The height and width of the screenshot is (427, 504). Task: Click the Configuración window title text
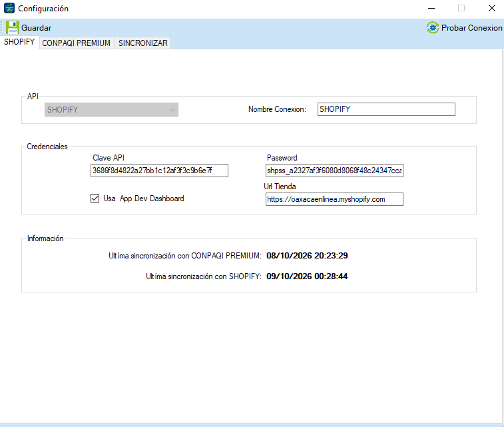(43, 9)
